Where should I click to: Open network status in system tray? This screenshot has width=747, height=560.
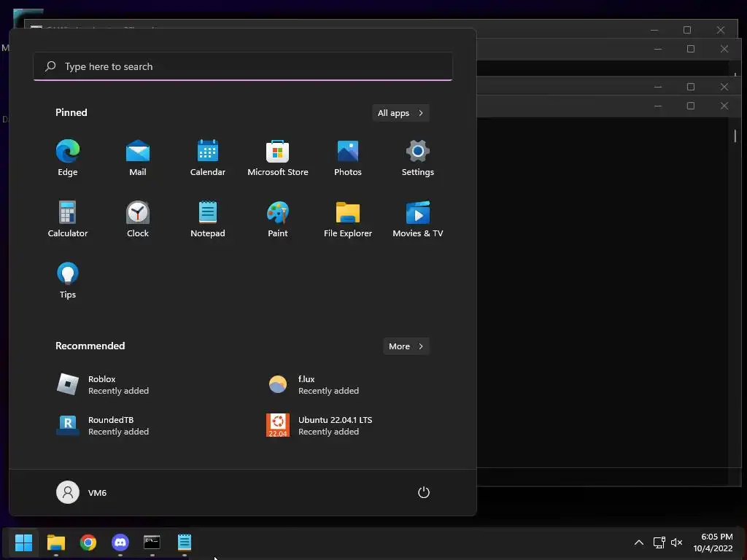click(659, 542)
